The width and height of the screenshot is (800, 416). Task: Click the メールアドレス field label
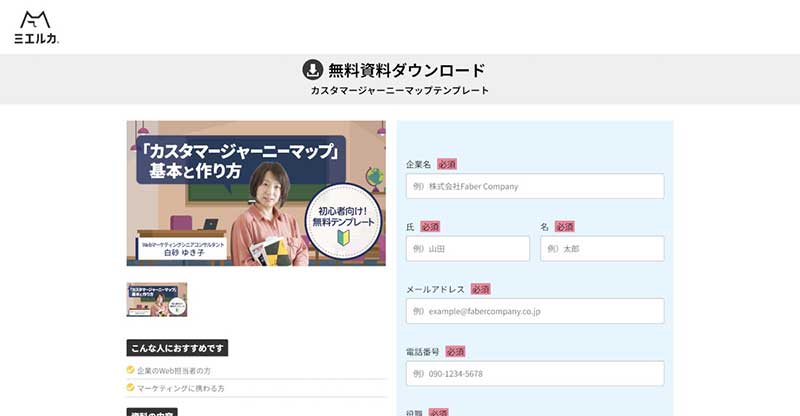click(435, 289)
